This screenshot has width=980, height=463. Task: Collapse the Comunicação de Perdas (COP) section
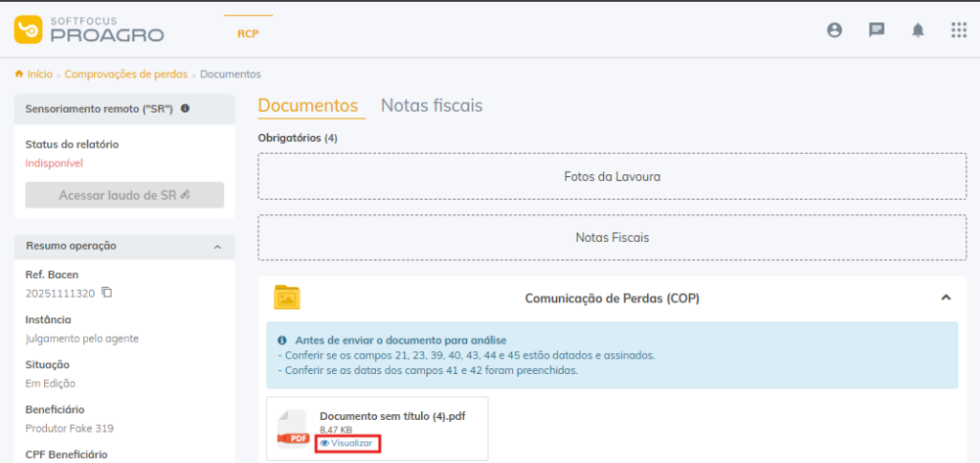(x=946, y=298)
